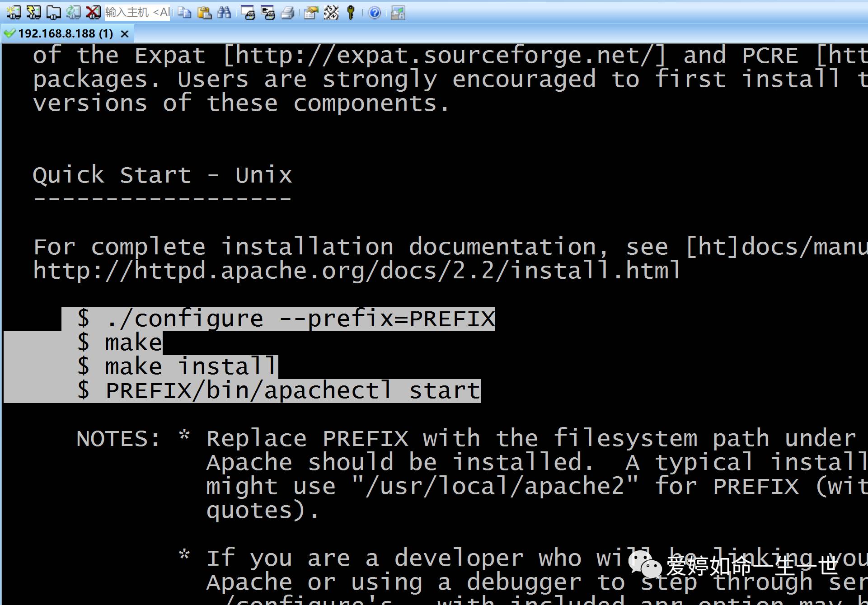Close the 192.168.8.188 (1) tab
868x605 pixels.
point(125,34)
